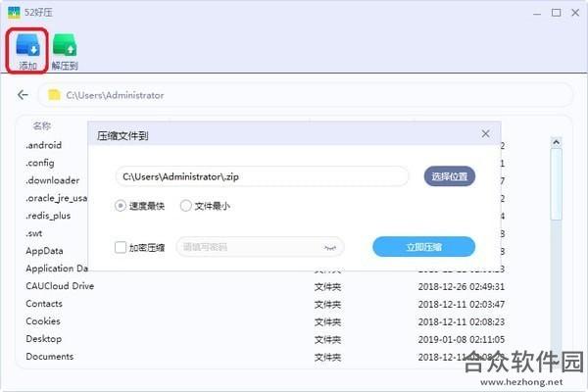Click the 52好压 app logo icon

pyautogui.click(x=14, y=13)
